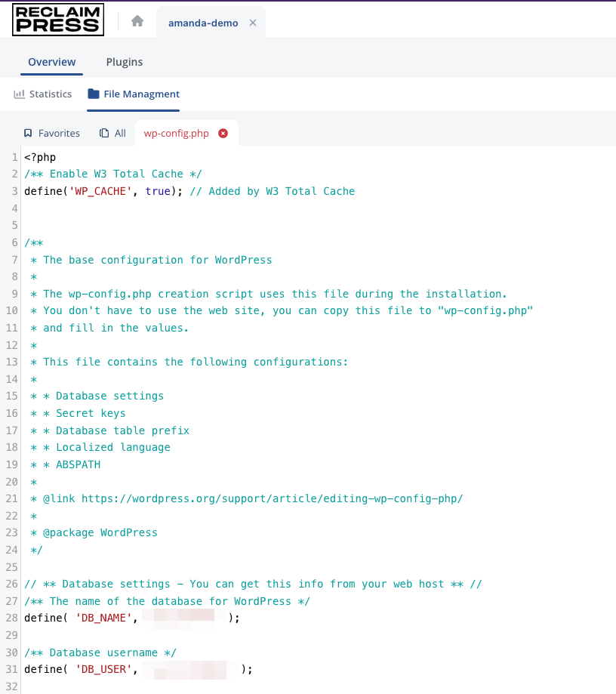Click the 'true' value on line 3
The width and height of the screenshot is (616, 694).
158,191
